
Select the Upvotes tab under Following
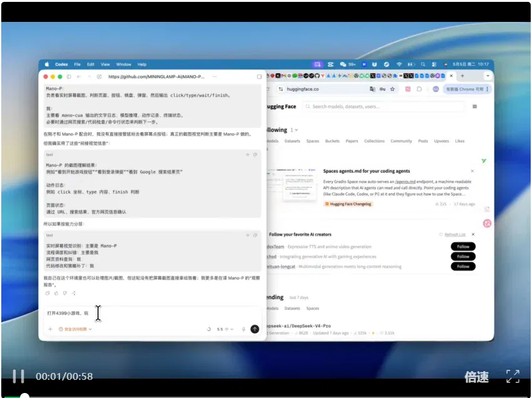441,141
